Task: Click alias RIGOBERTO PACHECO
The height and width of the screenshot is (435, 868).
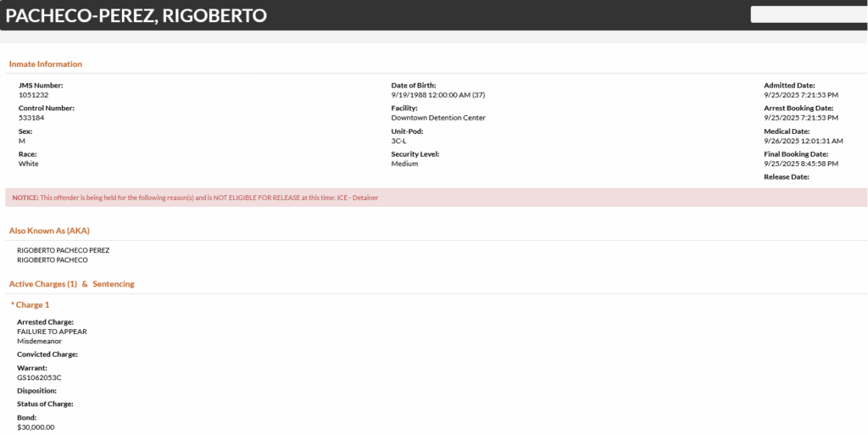Action: point(53,259)
